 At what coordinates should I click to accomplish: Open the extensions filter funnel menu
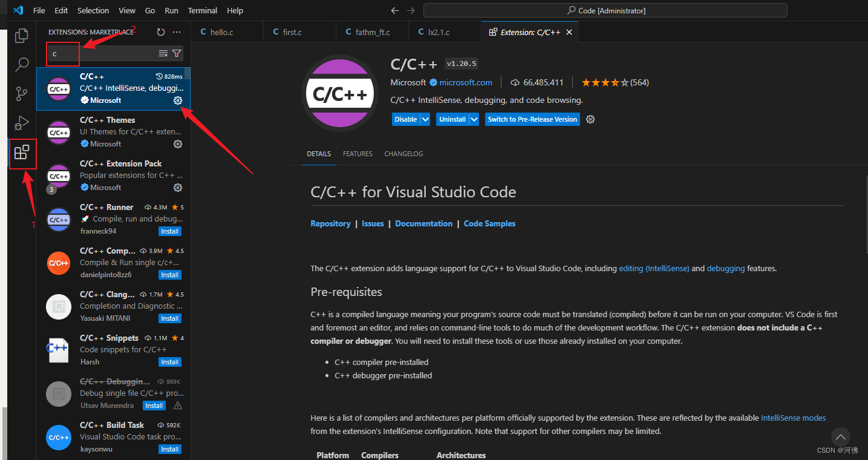[x=177, y=54]
